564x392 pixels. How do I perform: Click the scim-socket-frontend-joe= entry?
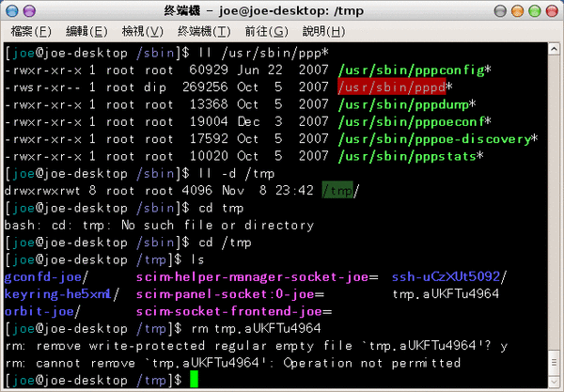pos(234,311)
